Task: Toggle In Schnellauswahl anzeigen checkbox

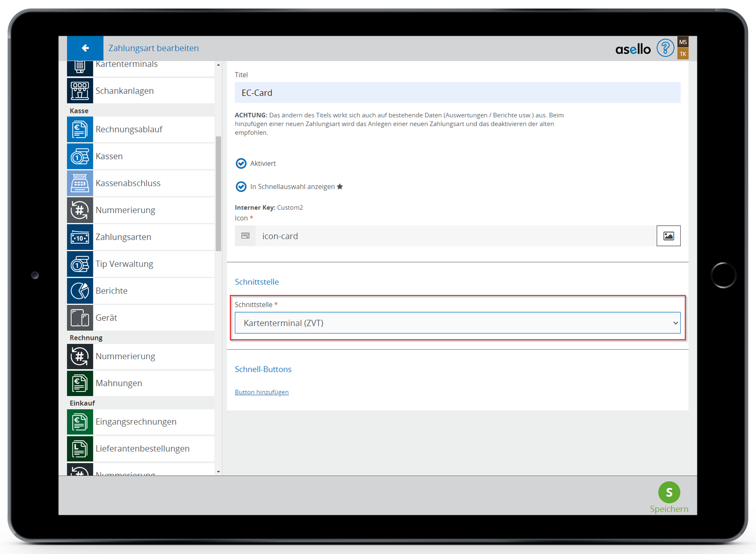Action: [241, 187]
